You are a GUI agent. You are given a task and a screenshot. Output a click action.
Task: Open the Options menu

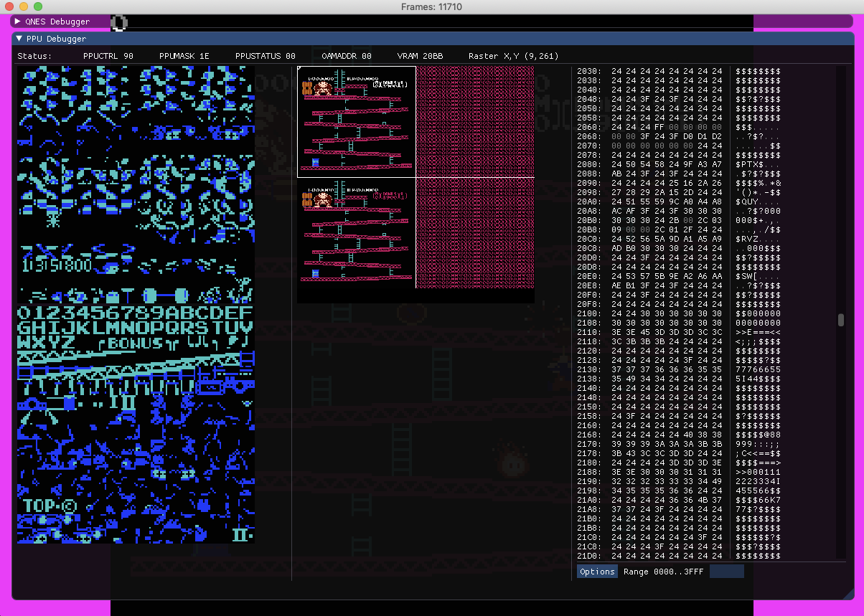pyautogui.click(x=597, y=572)
